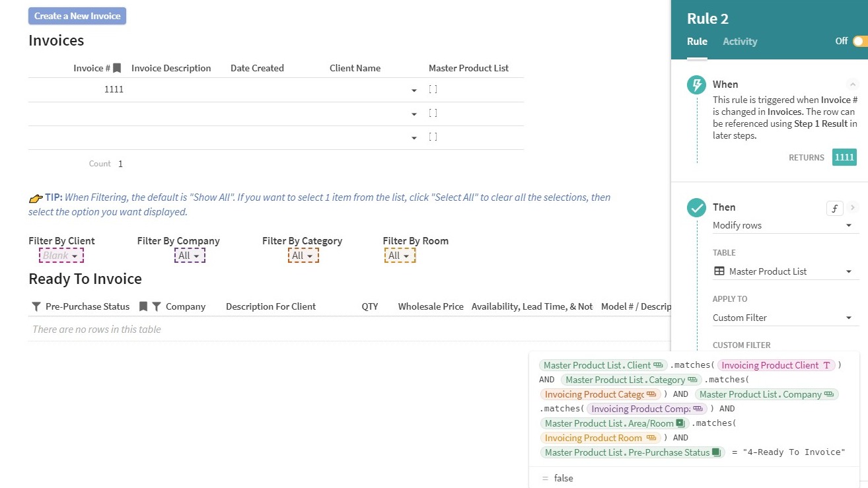Open the Filter By Company All dropdown
The height and width of the screenshot is (488, 868).
click(190, 256)
